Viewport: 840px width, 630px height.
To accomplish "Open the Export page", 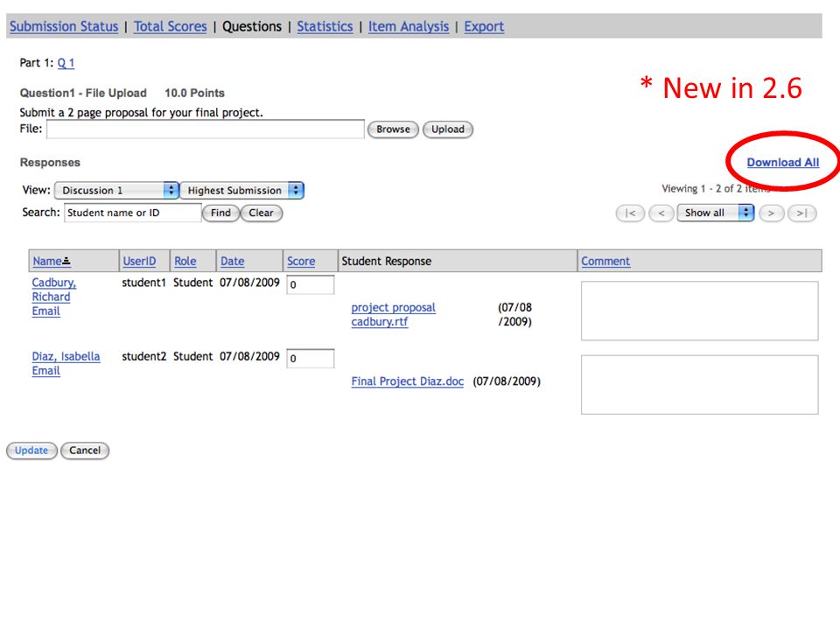I will point(484,26).
